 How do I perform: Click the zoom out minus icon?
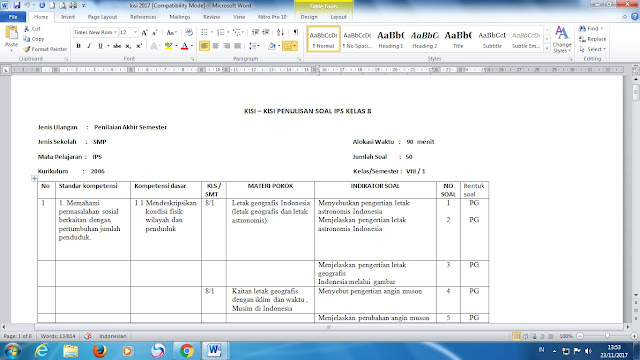(580, 336)
